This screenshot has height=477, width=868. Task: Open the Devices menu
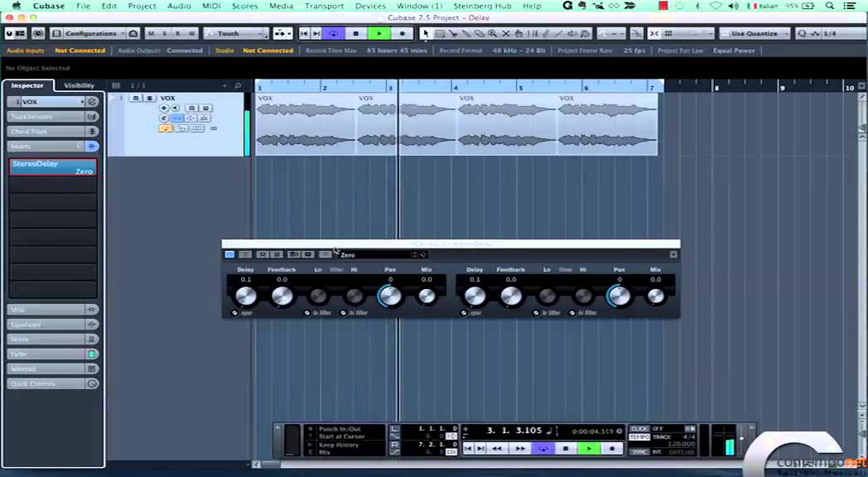(370, 6)
